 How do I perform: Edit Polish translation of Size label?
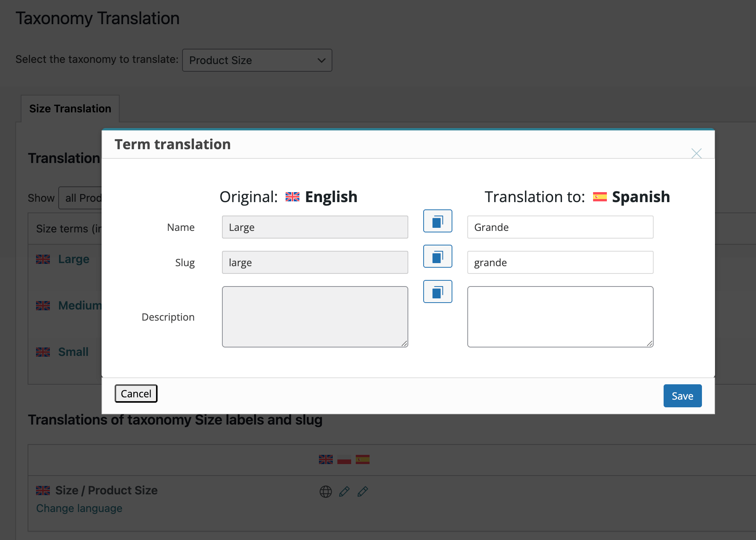[344, 491]
